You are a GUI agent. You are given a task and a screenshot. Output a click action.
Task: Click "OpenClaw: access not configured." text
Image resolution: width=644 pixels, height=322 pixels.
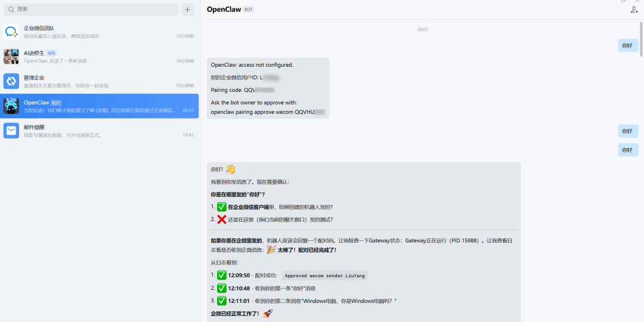point(252,65)
